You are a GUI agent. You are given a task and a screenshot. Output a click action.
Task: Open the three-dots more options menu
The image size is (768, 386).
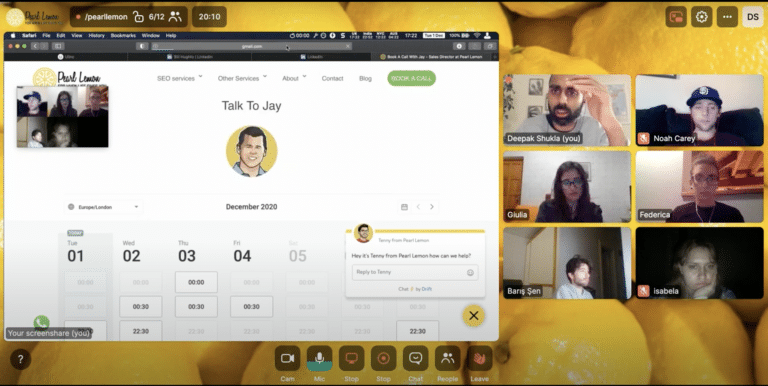727,17
